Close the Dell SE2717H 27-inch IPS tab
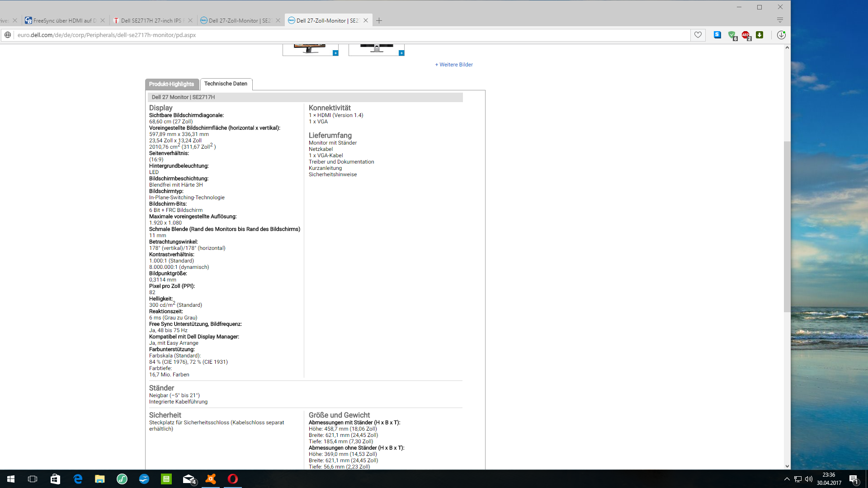 (190, 20)
